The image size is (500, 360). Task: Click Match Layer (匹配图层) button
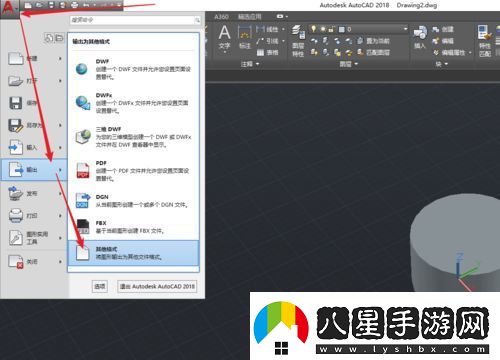373,53
